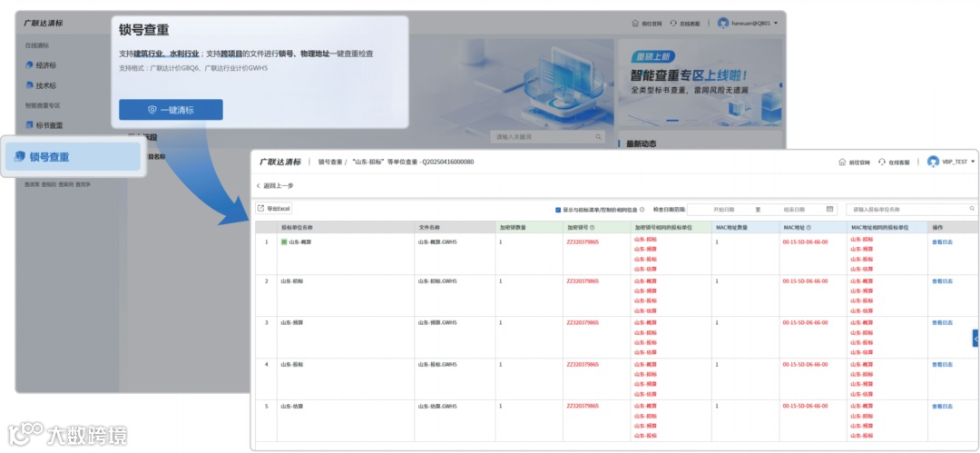Open the 智能查重专区上线啦 banner
The image size is (980, 453).
700,83
